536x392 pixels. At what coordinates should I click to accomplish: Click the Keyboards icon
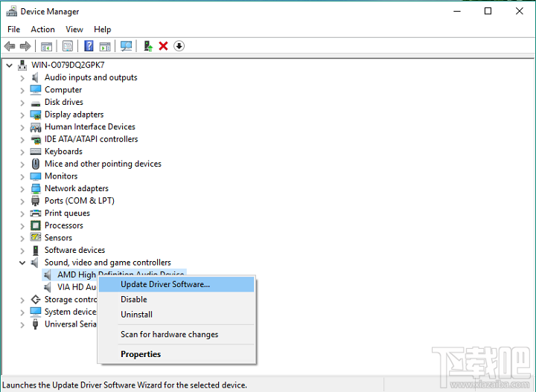coord(36,151)
